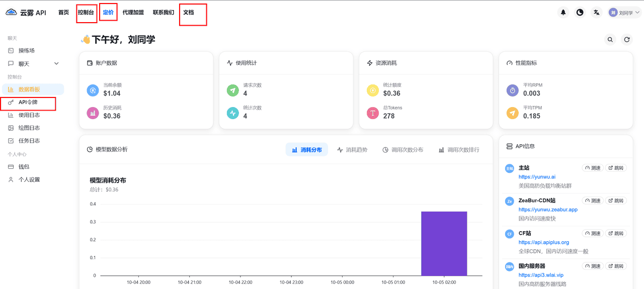Select the 调用次数排行 tab

458,150
